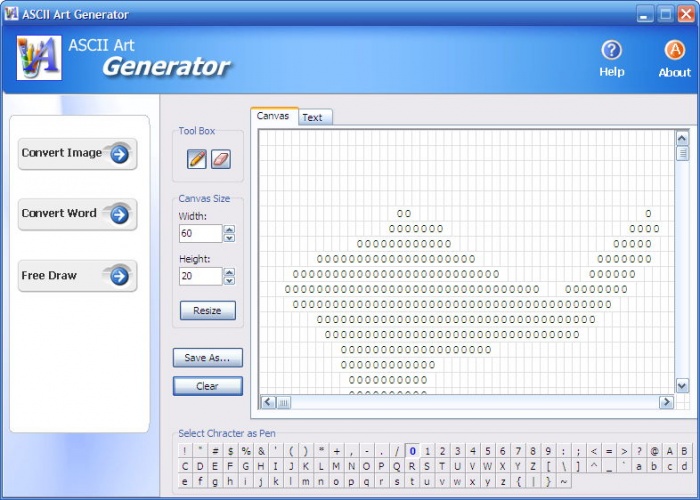700x500 pixels.
Task: Select the lowercase 'm' pen character
Action: (x=305, y=481)
